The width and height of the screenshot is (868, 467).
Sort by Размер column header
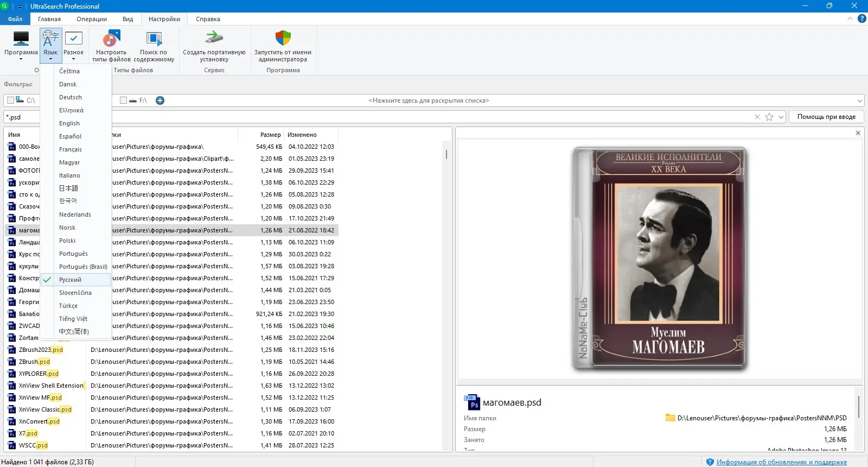coord(270,135)
